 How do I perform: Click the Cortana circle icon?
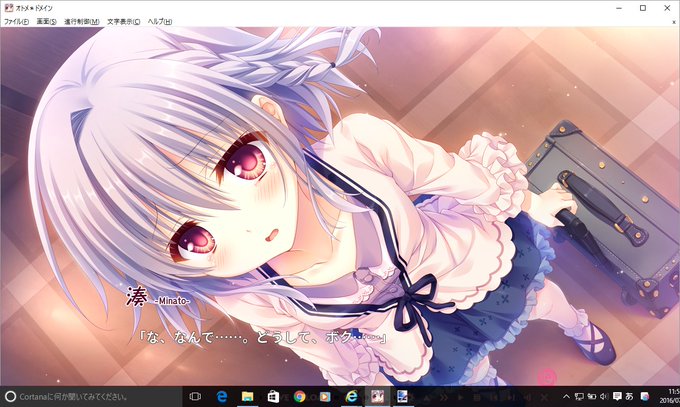[10, 396]
